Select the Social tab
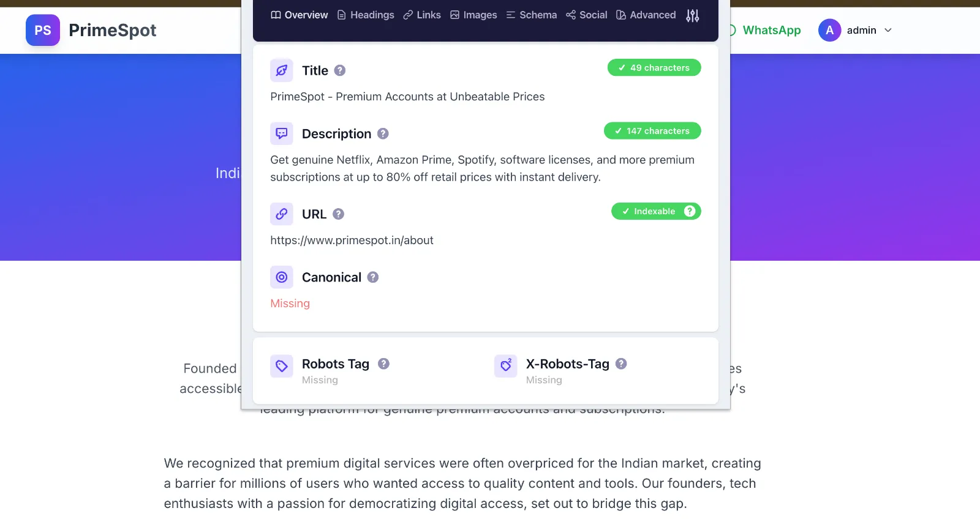Screen dimensions: 980x519 (586, 15)
